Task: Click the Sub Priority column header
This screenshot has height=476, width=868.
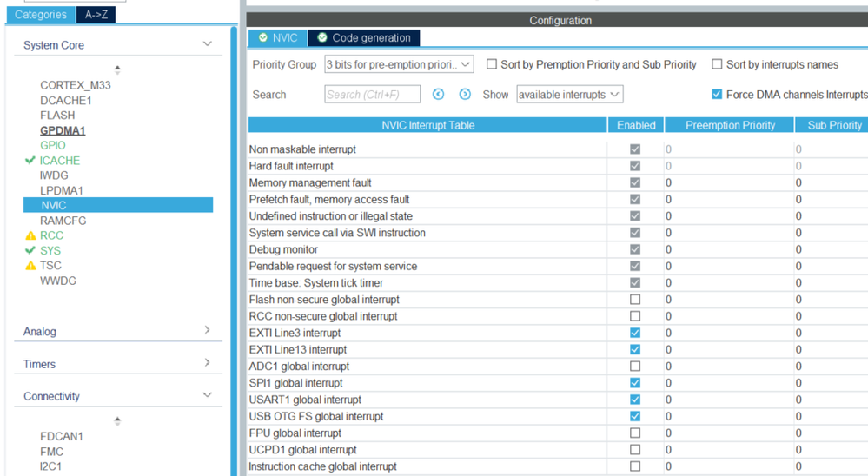Action: point(832,125)
